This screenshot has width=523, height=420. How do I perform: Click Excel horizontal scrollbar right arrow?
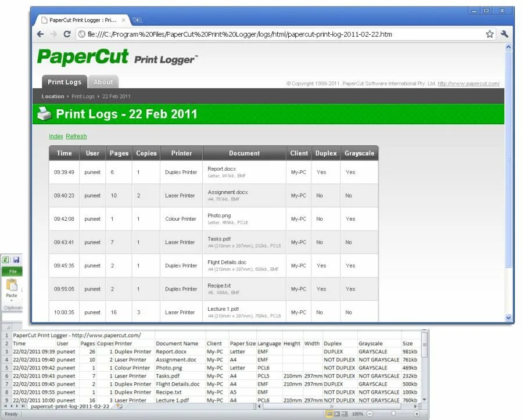[415, 406]
